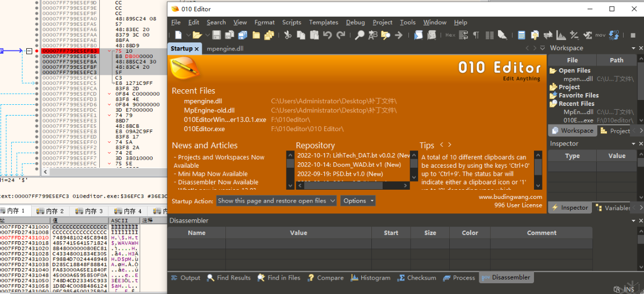
Task: Select the Doom_WAD.bt v1 repository entry
Action: [x=349, y=164]
